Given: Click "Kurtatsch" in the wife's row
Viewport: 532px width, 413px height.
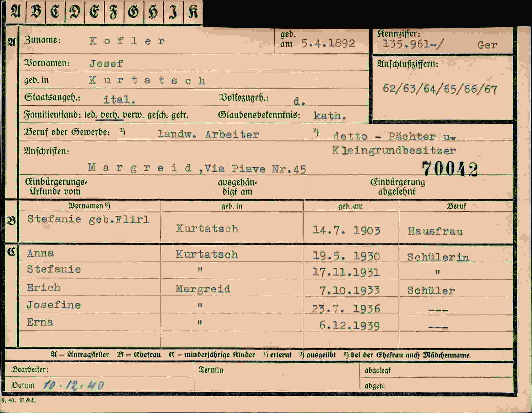Looking at the screenshot, I should (x=207, y=229).
